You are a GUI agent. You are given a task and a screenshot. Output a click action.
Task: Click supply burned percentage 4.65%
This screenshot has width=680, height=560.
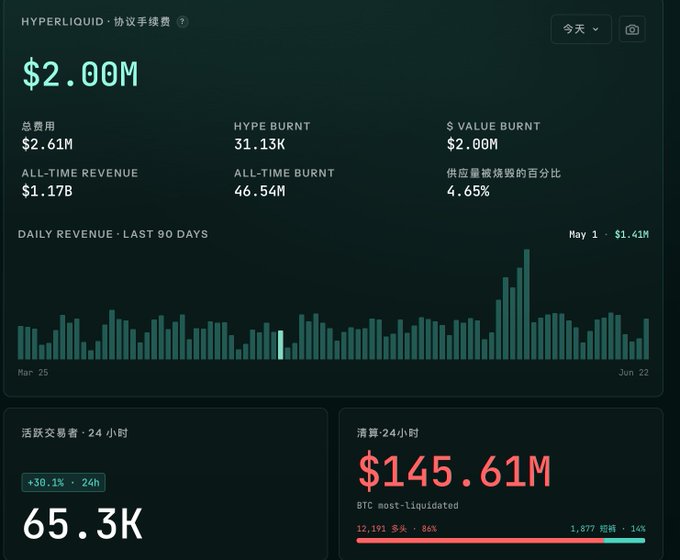[x=468, y=191]
